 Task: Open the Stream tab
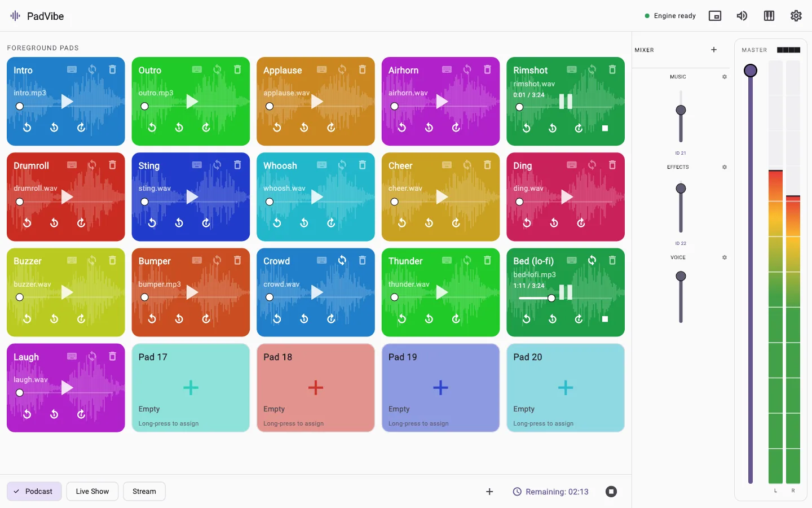point(144,492)
